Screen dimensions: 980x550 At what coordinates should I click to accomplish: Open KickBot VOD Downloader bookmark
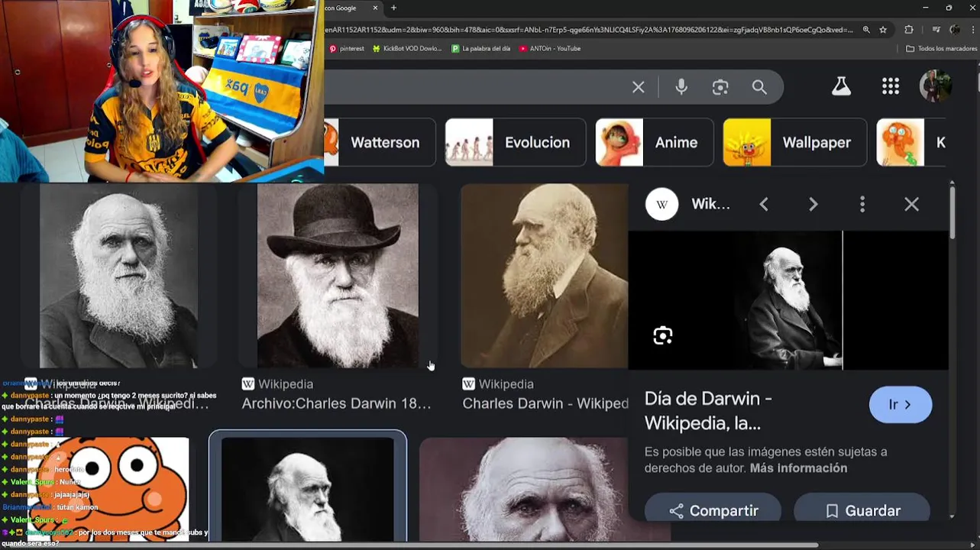point(406,48)
